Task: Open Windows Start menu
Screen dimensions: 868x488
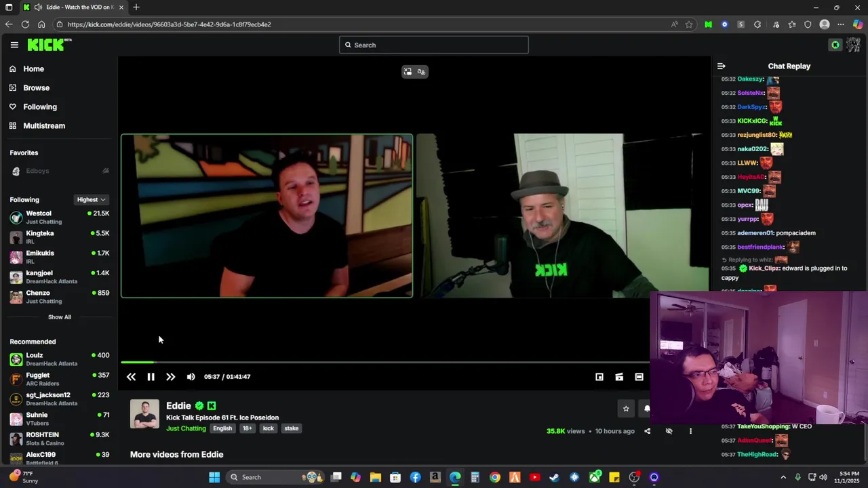Action: pos(214,477)
